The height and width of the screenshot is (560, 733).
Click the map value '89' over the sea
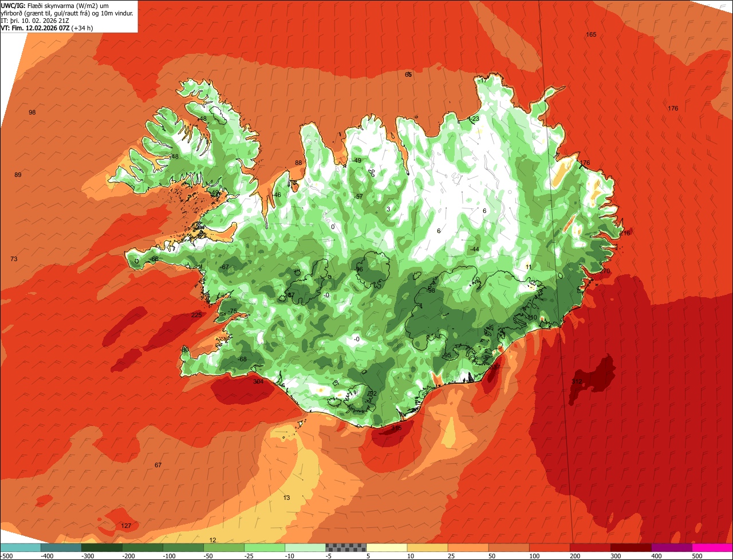(x=18, y=175)
